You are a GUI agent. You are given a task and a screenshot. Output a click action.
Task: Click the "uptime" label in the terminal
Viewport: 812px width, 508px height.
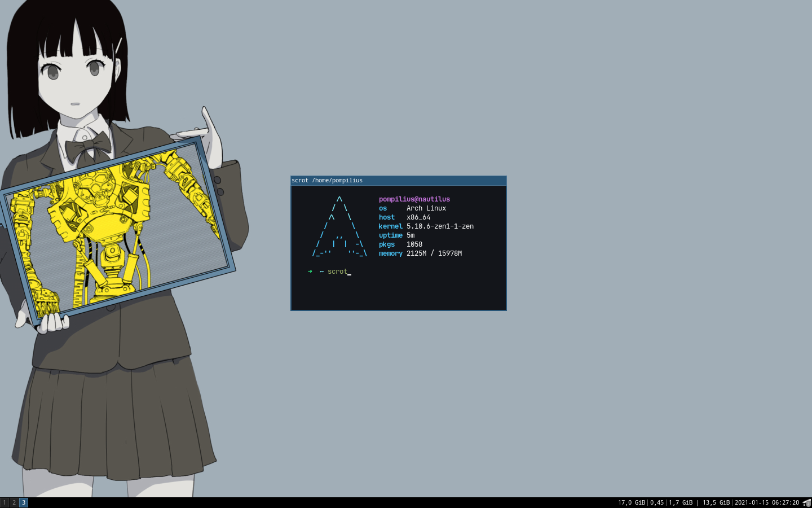391,235
